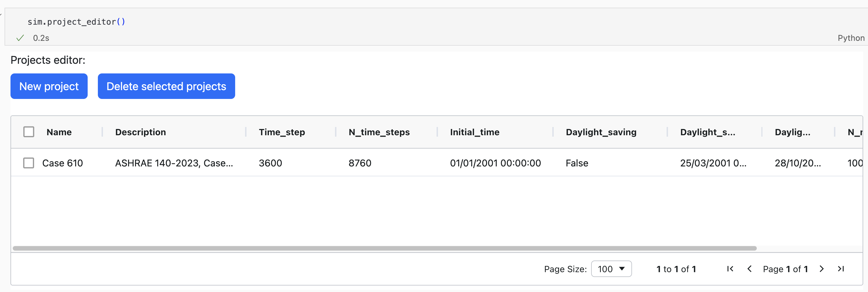This screenshot has height=292, width=868.
Task: Click the 1 to 1 of 1 summary
Action: tap(676, 269)
